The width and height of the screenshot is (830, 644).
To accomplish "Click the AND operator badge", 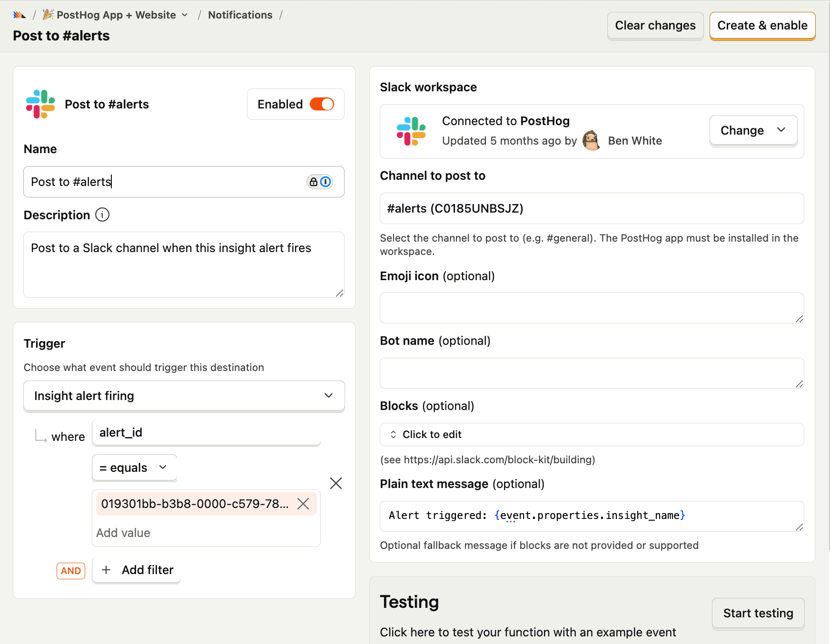I will tap(71, 571).
